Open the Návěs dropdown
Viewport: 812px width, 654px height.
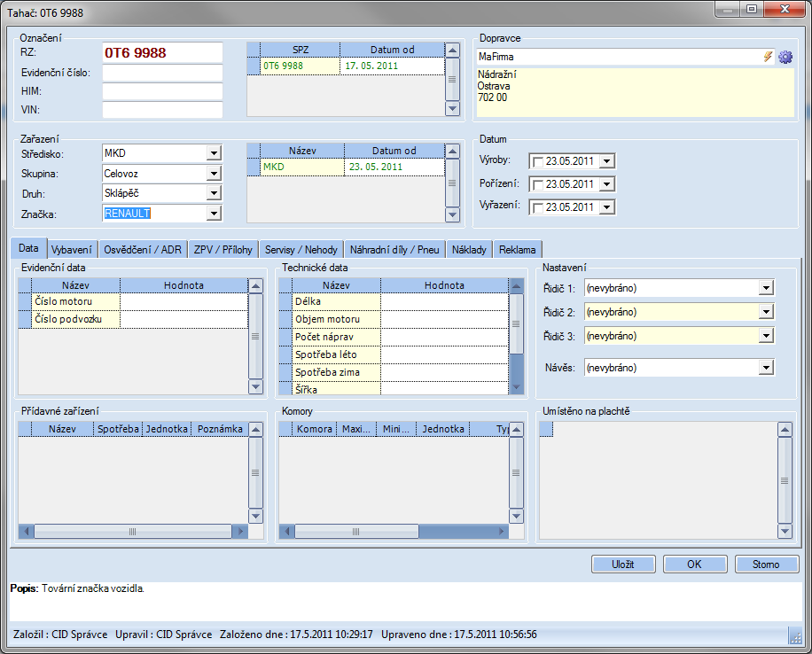pyautogui.click(x=766, y=368)
